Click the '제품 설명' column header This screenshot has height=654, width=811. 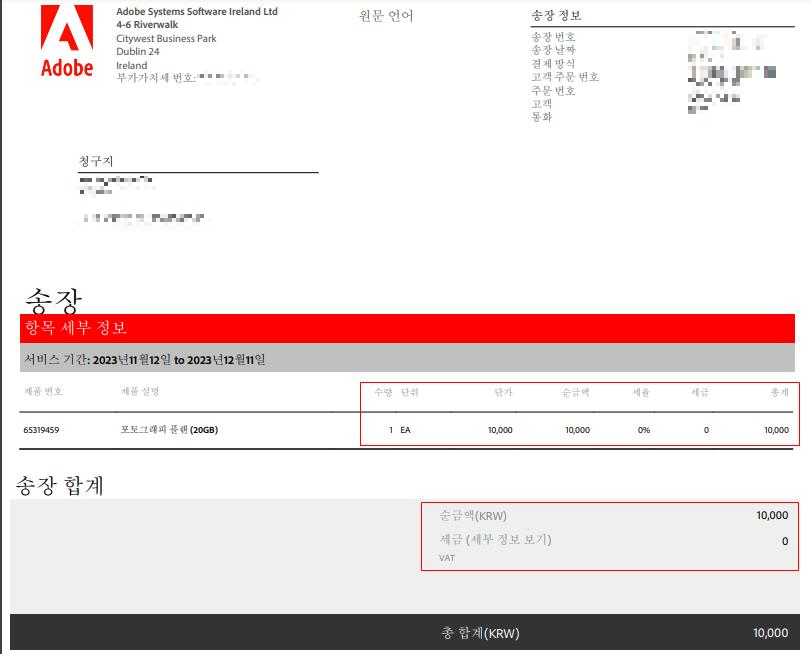coord(140,392)
